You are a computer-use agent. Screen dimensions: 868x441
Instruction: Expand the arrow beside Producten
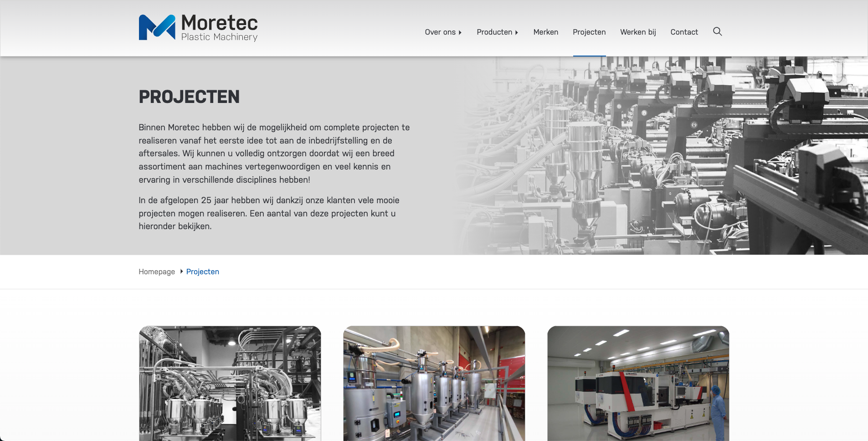[517, 32]
